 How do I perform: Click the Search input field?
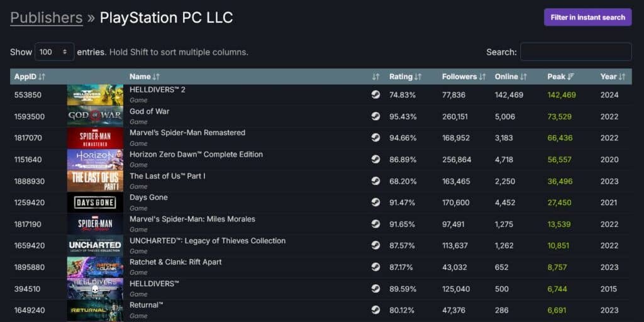click(575, 52)
